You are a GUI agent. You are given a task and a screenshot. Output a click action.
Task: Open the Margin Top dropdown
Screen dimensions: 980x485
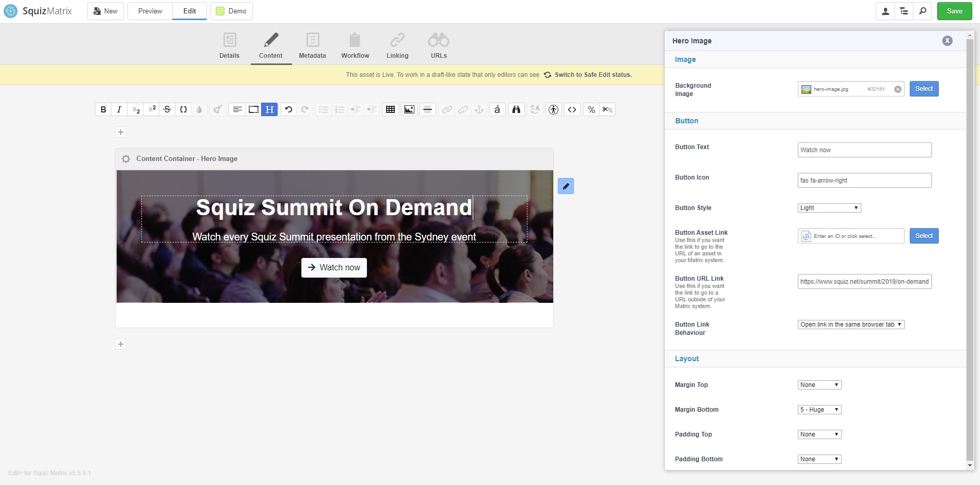tap(820, 385)
